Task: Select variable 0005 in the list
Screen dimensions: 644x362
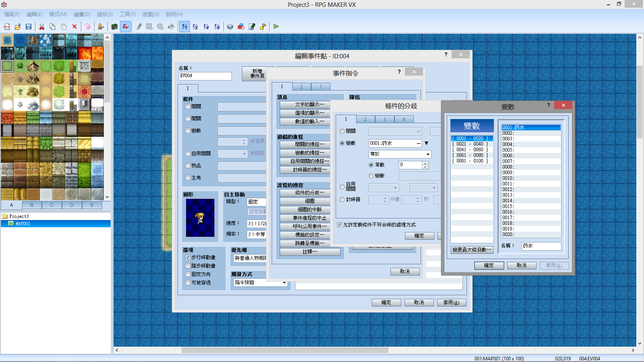Action: (x=531, y=150)
